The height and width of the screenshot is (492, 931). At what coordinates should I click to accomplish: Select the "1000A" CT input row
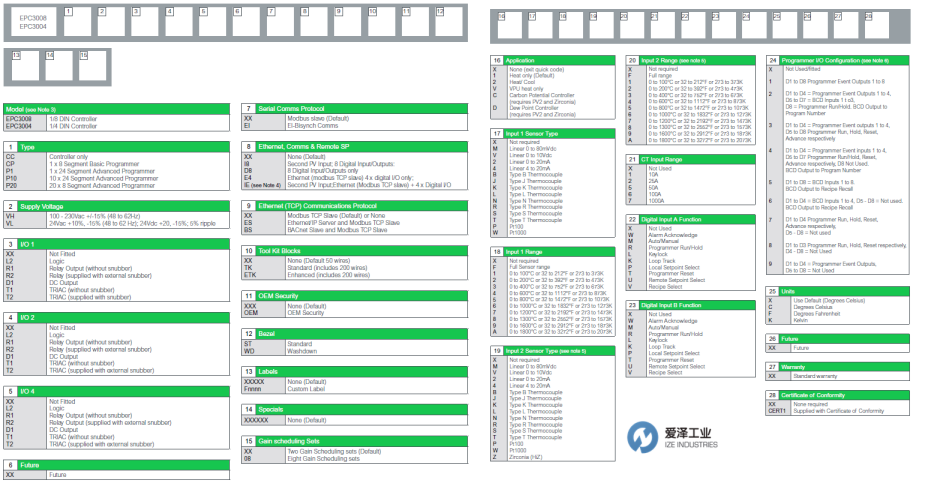click(x=691, y=201)
